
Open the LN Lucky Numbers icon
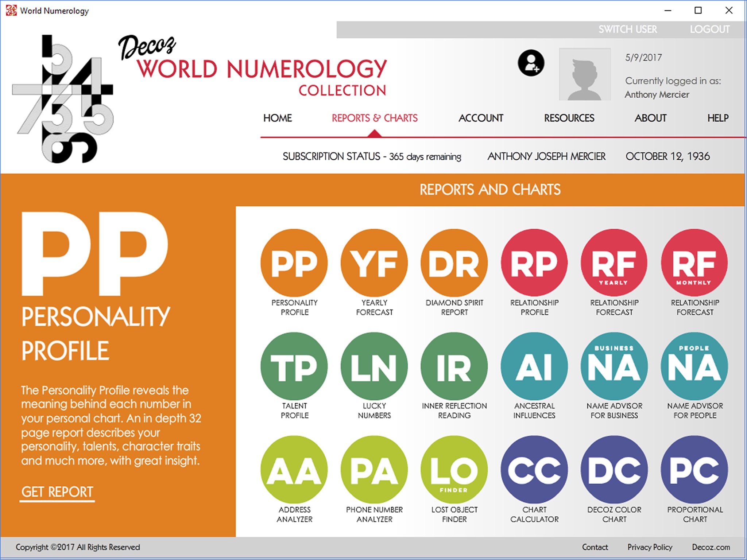[374, 366]
